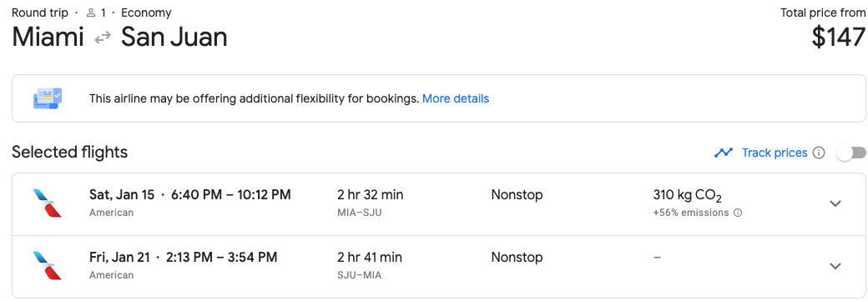Select the 6:40 PM – 10:12 PM flight row
The image size is (868, 301).
point(438,204)
